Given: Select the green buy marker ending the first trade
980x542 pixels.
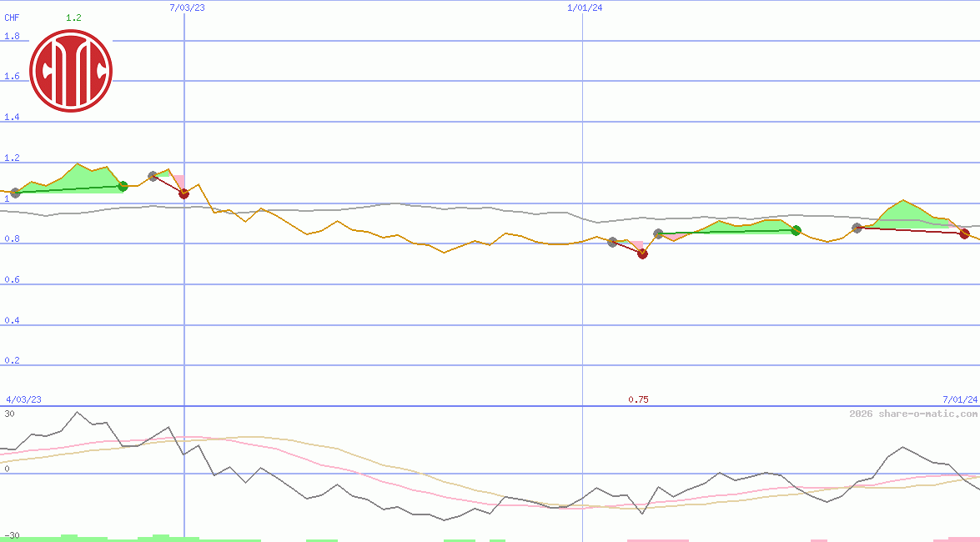Looking at the screenshot, I should pyautogui.click(x=123, y=187).
